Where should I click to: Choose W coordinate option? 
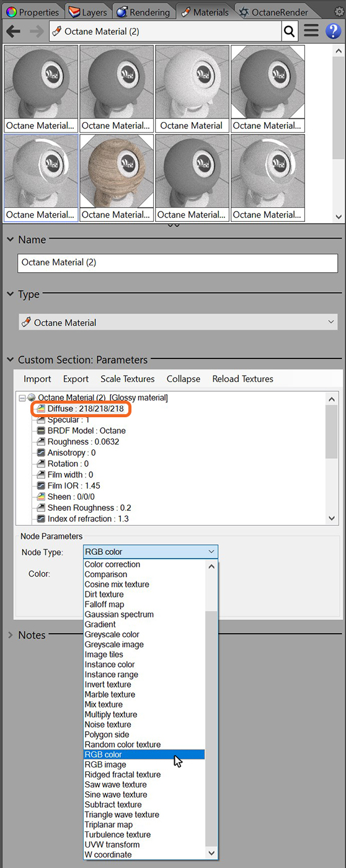[108, 854]
